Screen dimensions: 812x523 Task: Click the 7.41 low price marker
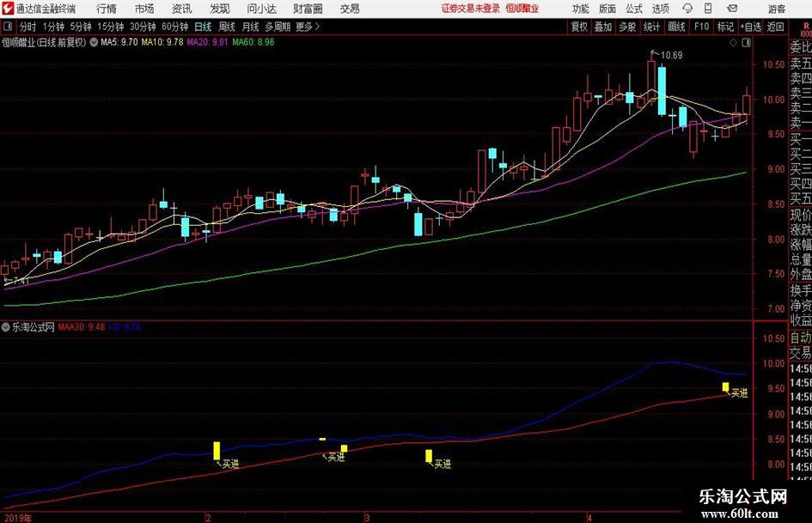(x=21, y=281)
